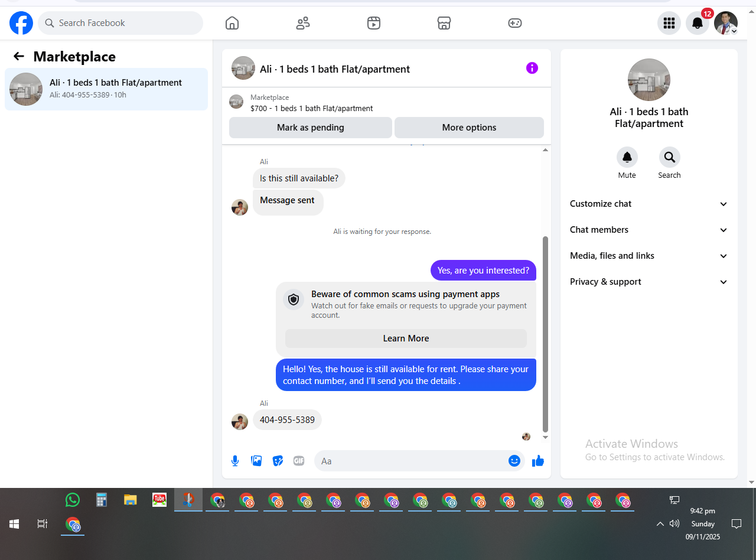
Task: Go to the Facebook home logo
Action: (21, 23)
